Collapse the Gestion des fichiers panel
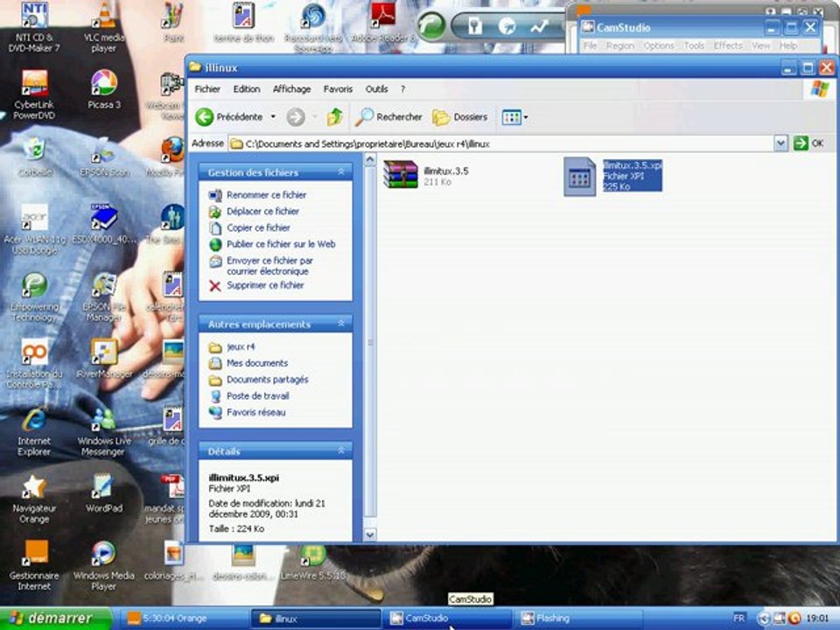840x630 pixels. (340, 172)
